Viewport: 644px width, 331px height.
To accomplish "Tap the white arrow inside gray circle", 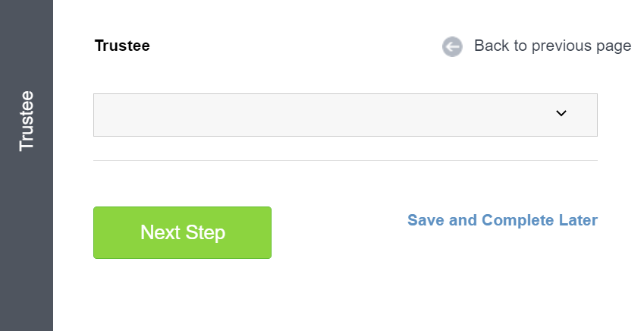I will tap(452, 46).
